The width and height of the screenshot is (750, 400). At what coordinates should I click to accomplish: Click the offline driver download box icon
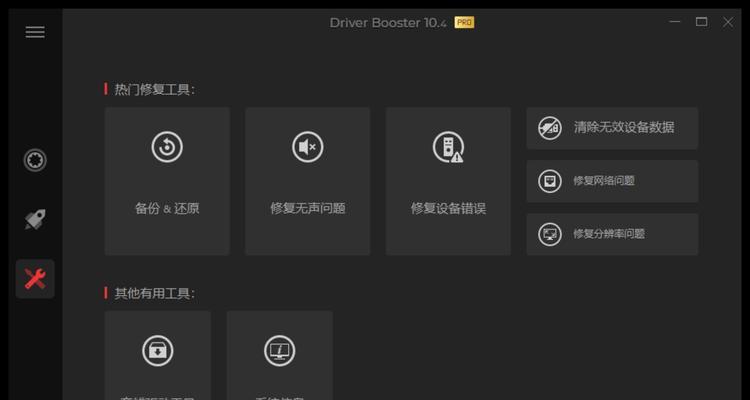coord(157,351)
